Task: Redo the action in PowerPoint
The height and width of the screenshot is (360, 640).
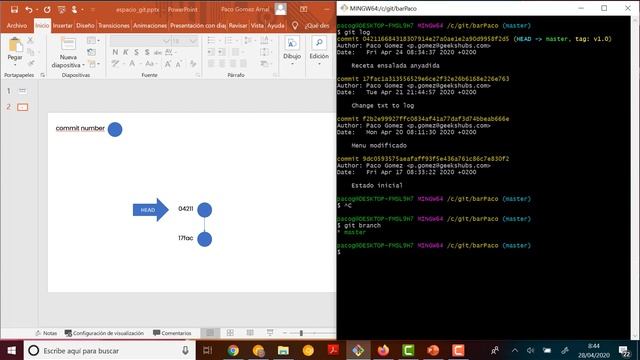Action: (47, 9)
